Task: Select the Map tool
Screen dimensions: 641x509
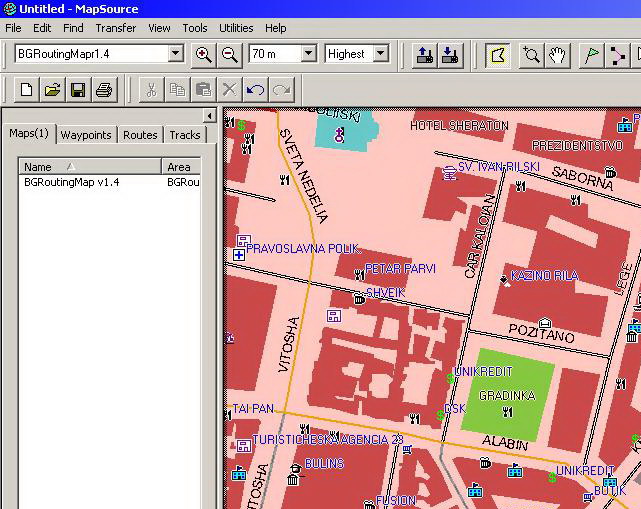Action: click(498, 55)
